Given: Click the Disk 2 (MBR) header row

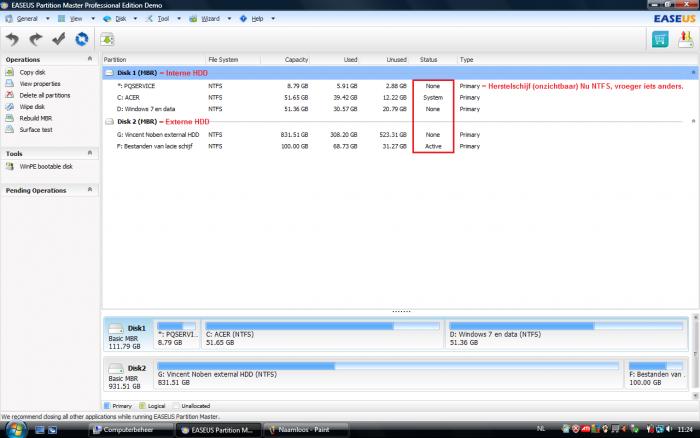Looking at the screenshot, I should 400,121.
